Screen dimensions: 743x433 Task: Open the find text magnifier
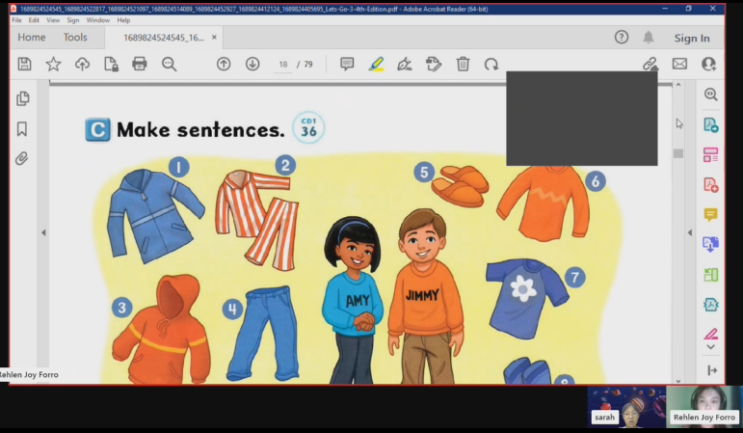pos(169,64)
